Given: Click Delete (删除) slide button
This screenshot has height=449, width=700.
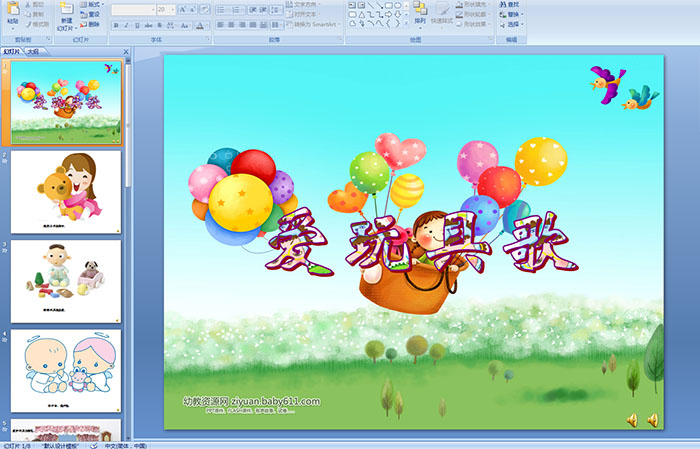Looking at the screenshot, I should pyautogui.click(x=91, y=24).
